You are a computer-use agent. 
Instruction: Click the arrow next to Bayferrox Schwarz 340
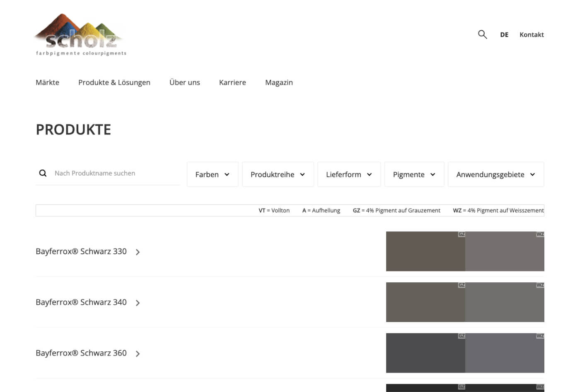coord(138,303)
